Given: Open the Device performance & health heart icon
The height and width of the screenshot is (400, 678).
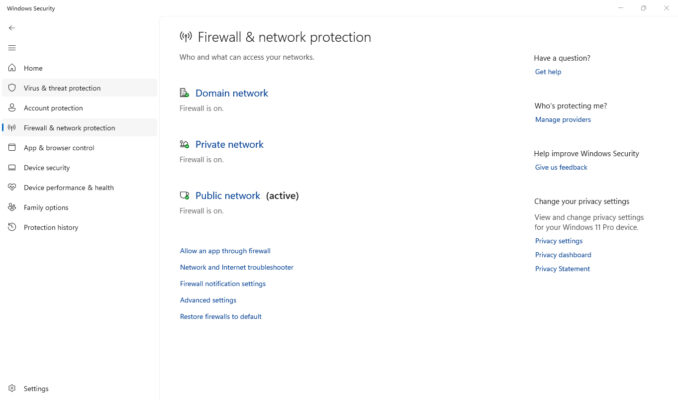Looking at the screenshot, I should (12, 188).
